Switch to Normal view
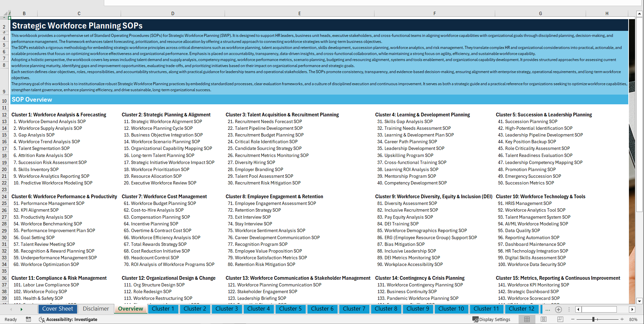This screenshot has height=324, width=644. [x=527, y=319]
